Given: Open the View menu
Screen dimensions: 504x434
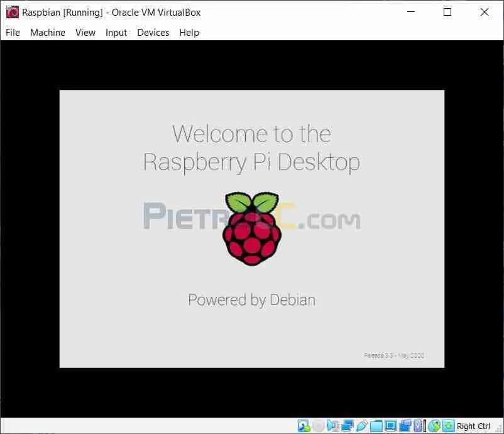Looking at the screenshot, I should 85,32.
